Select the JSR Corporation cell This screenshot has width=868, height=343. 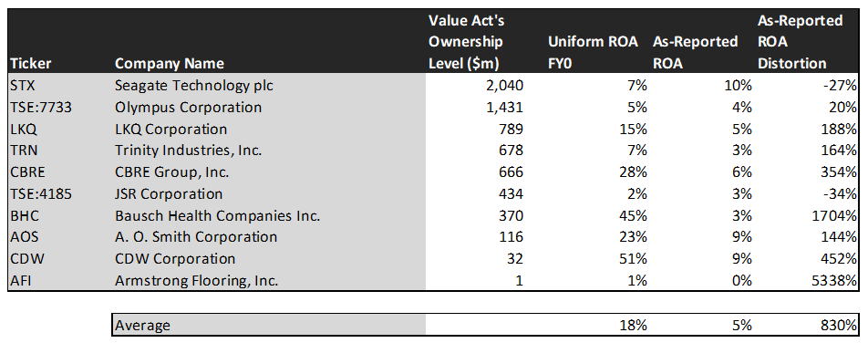click(x=169, y=194)
